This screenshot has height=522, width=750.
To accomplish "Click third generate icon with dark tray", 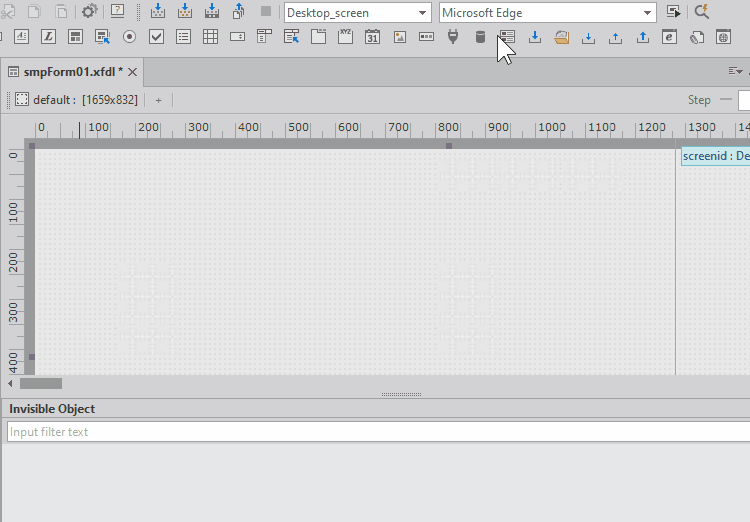I will (211, 11).
